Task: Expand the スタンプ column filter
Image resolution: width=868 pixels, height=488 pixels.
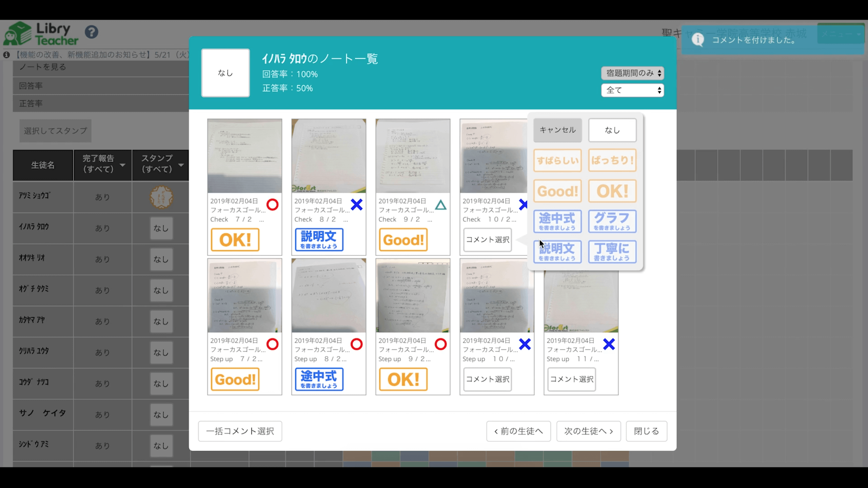Action: point(181,165)
